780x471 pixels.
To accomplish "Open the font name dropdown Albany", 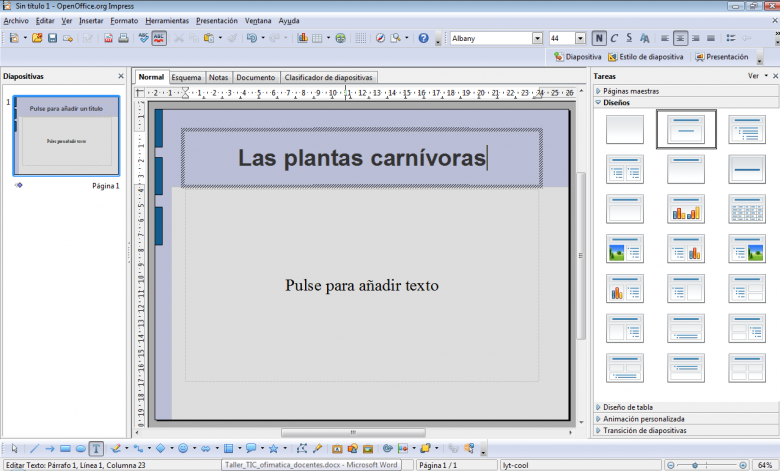I will [535, 38].
